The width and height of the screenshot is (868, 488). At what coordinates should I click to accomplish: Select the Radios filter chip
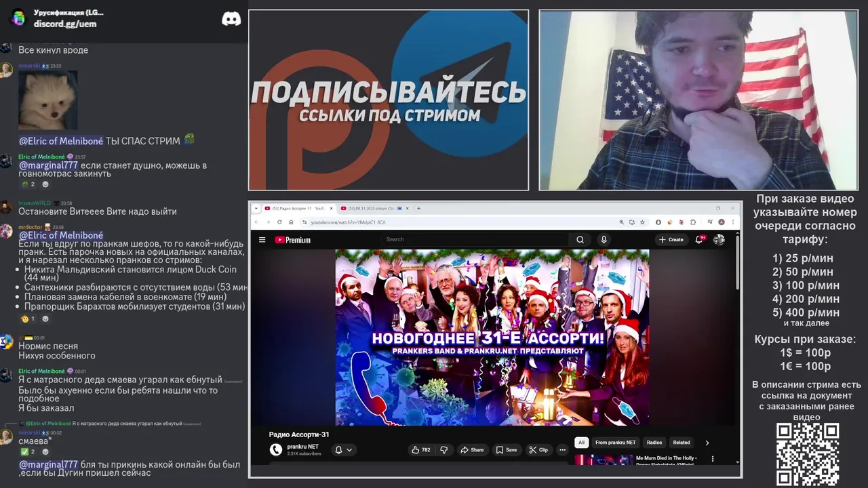tap(654, 443)
